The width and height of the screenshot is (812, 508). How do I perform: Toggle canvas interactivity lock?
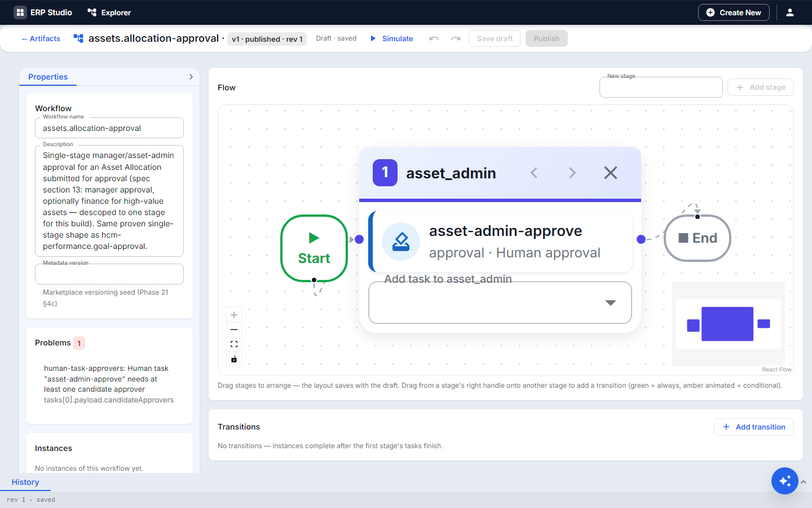tap(234, 359)
